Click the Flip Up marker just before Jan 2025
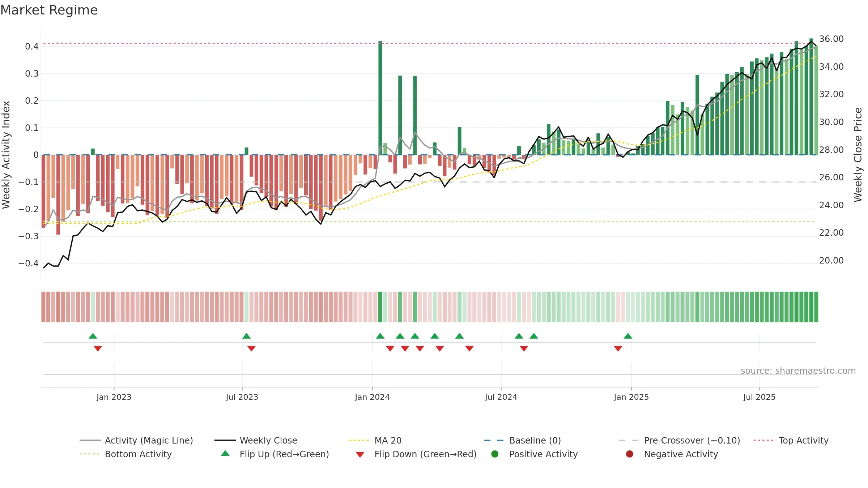This screenshot has height=488, width=868. pyautogui.click(x=628, y=336)
